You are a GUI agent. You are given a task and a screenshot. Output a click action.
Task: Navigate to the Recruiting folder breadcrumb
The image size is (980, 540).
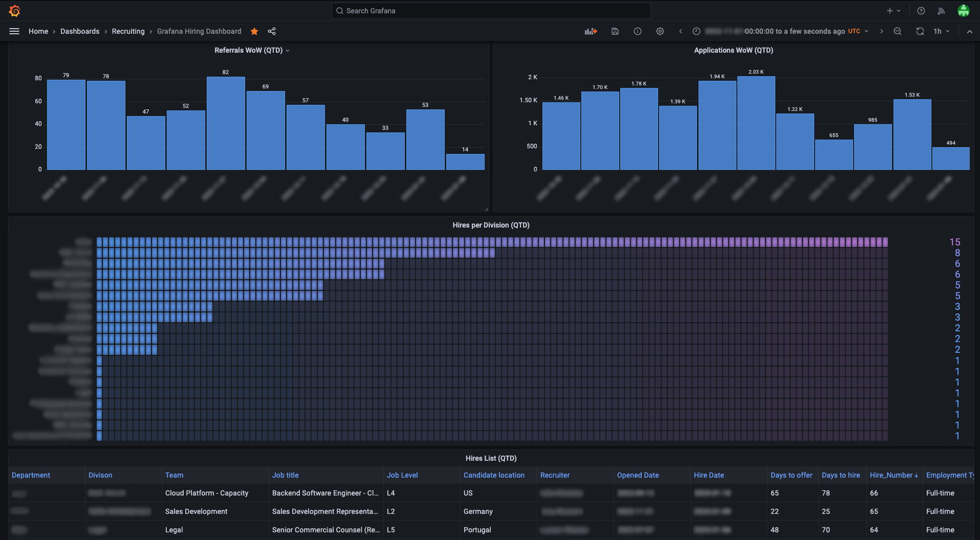pyautogui.click(x=128, y=31)
